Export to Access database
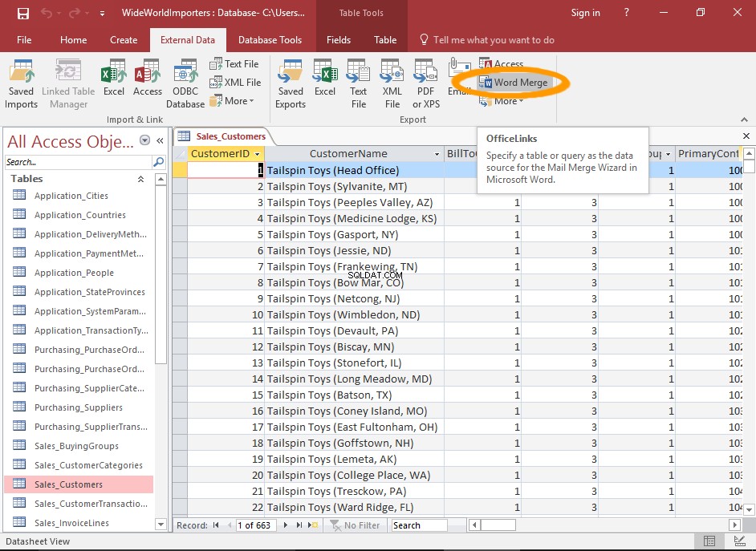Screen dimensions: 756x551 pyautogui.click(x=502, y=63)
